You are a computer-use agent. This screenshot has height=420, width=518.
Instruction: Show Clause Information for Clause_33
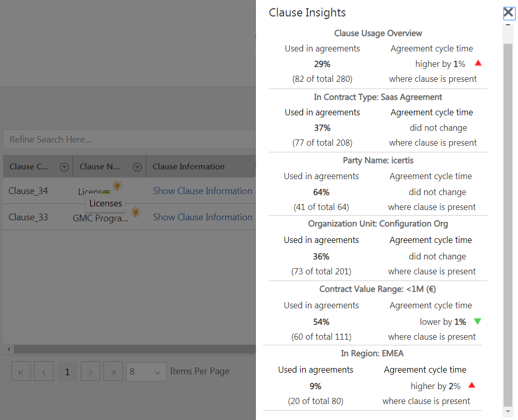click(202, 217)
